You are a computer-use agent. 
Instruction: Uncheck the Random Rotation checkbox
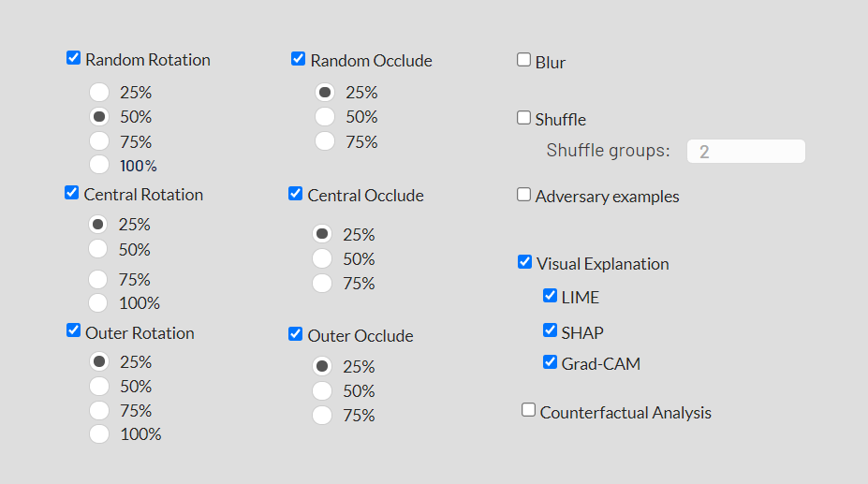74,58
